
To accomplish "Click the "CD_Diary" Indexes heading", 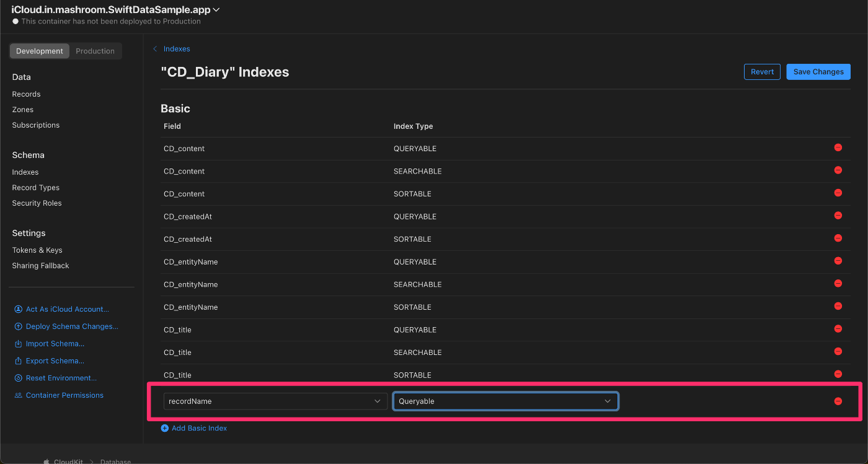I will [225, 72].
